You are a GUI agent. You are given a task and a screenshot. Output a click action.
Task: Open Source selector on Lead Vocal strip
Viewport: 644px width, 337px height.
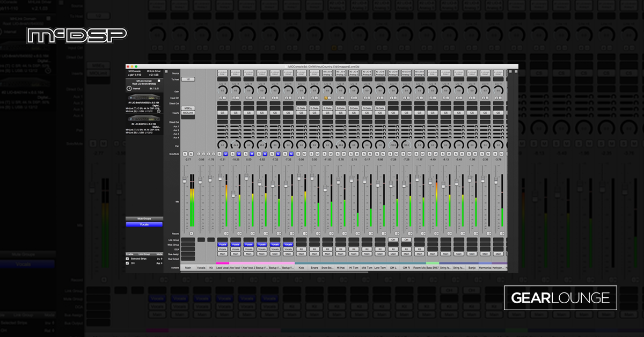[222, 73]
